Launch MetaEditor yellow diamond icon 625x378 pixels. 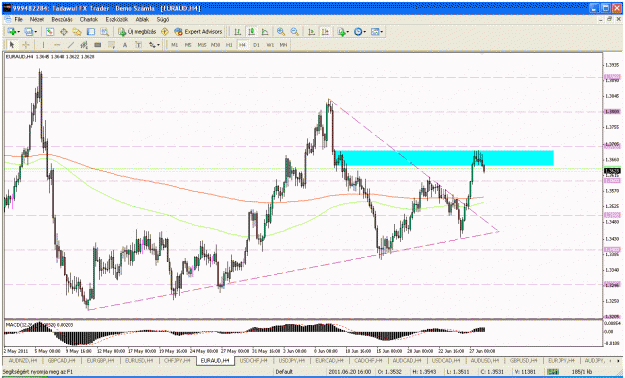click(165, 32)
